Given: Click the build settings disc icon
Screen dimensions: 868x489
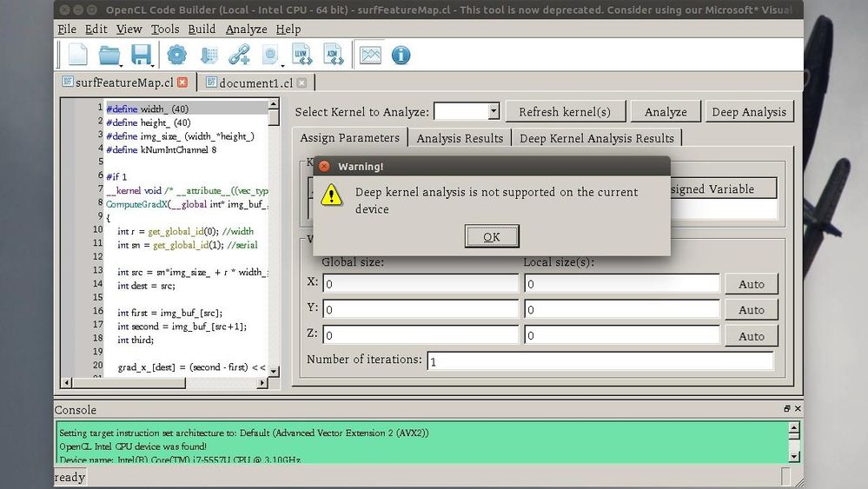Looking at the screenshot, I should click(271, 55).
